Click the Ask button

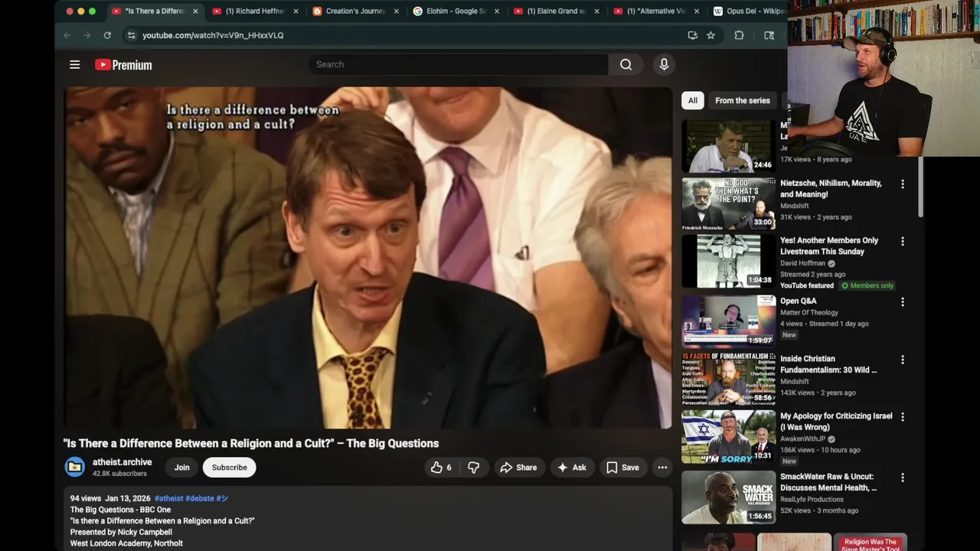572,468
